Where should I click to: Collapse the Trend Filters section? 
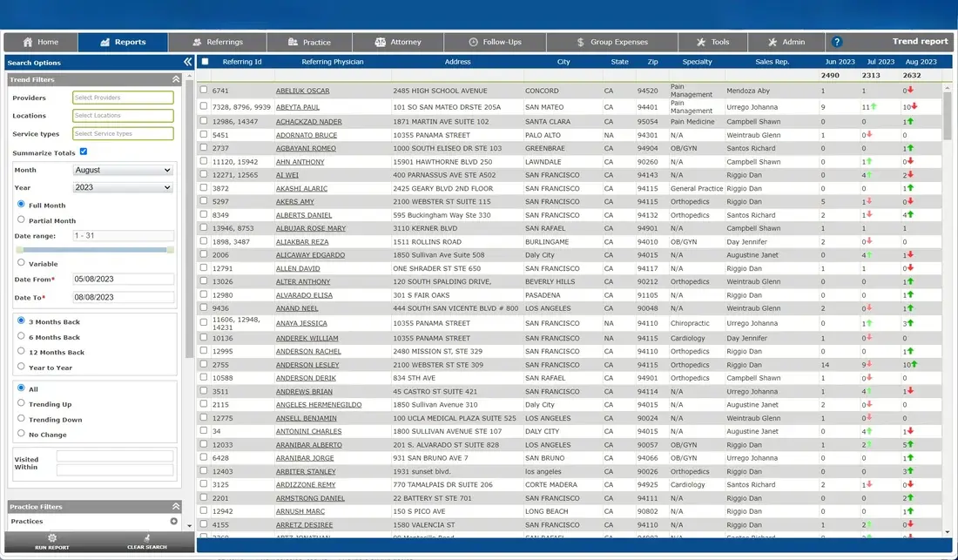pos(176,79)
